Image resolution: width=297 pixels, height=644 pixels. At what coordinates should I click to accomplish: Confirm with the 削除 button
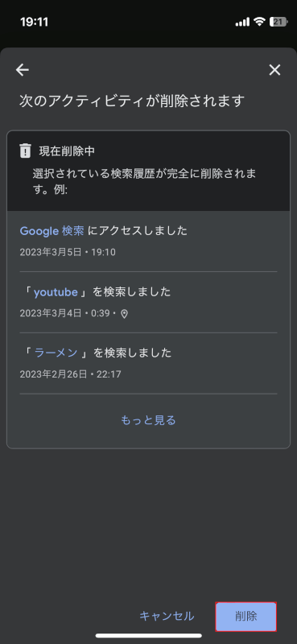pyautogui.click(x=246, y=616)
